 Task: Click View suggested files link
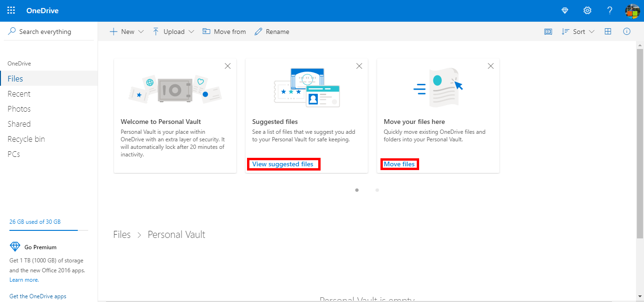(x=283, y=164)
